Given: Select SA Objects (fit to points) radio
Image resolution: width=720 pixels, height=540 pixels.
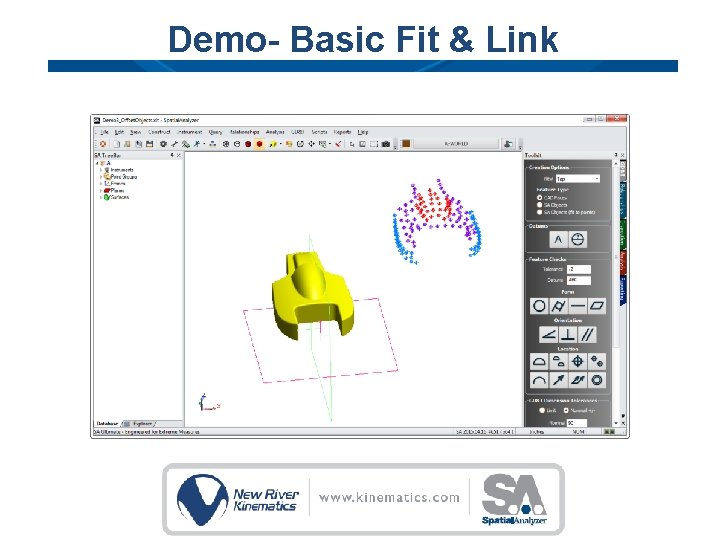Looking at the screenshot, I should tap(540, 212).
